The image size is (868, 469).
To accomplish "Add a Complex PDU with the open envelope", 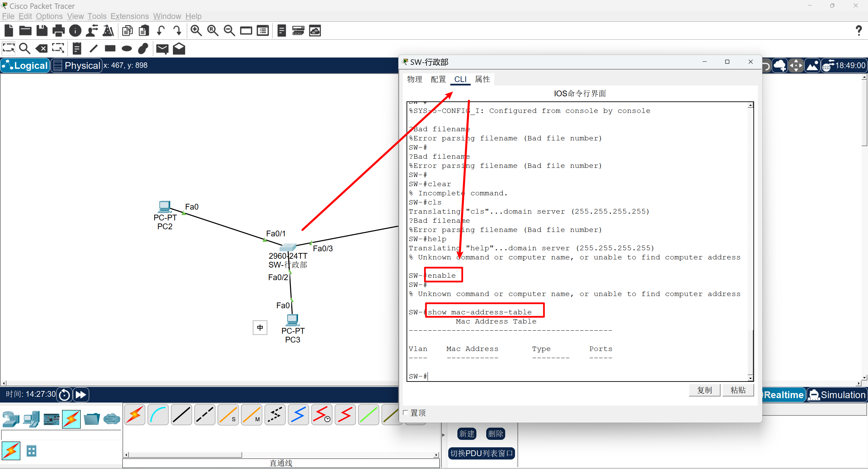I will click(179, 48).
